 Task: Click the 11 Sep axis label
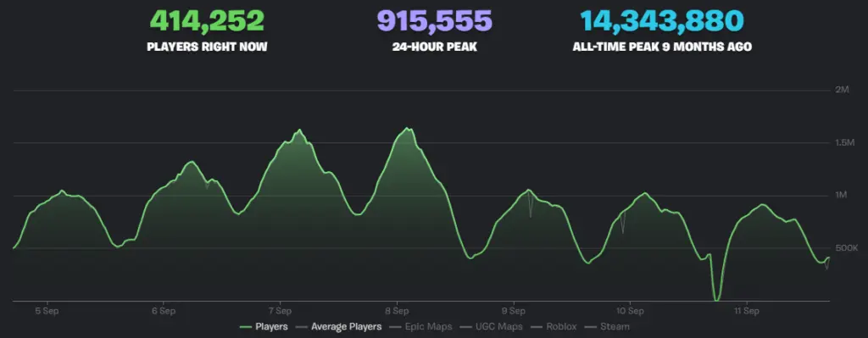click(747, 311)
